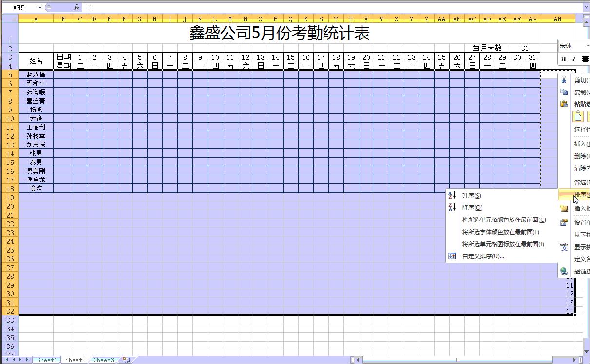Click the 删除 (Delete) context menu entry
590x364 pixels.
pyautogui.click(x=580, y=155)
